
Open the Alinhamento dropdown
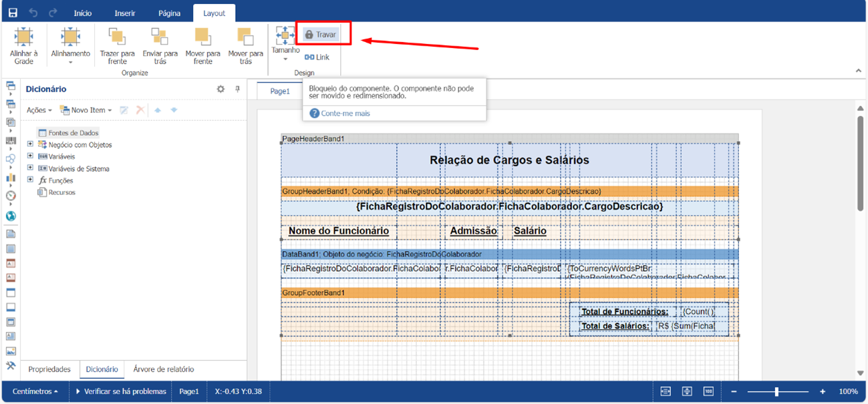71,46
